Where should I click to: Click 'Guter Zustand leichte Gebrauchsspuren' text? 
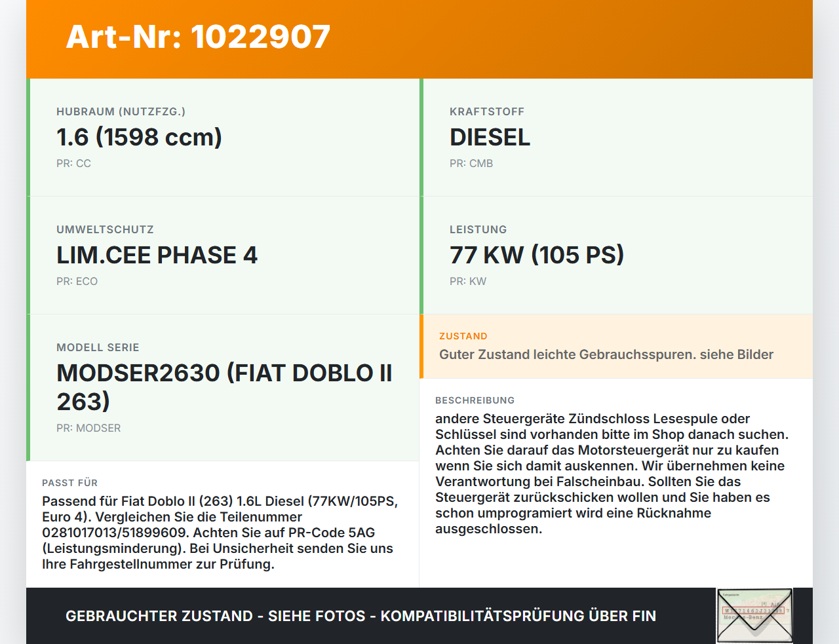[606, 354]
